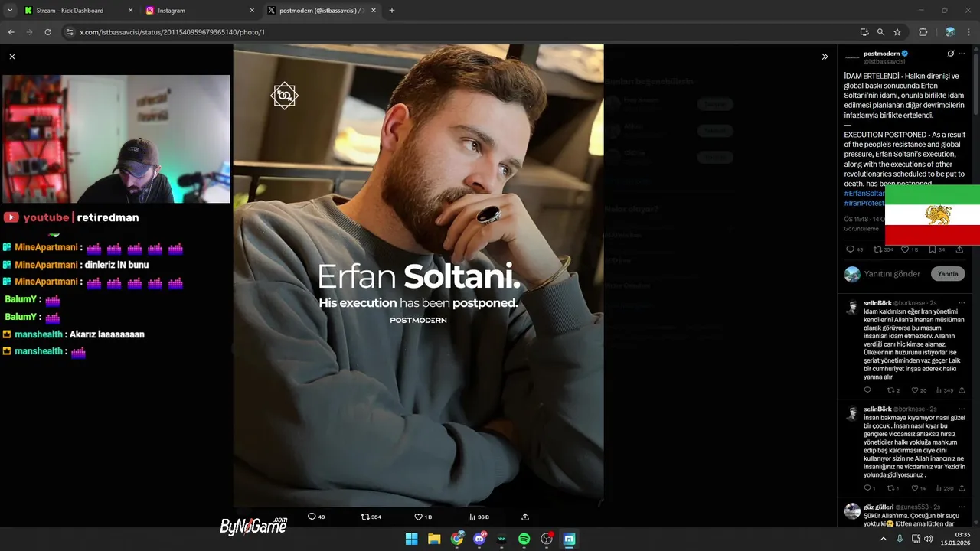Open Spotify from the taskbar

[524, 539]
